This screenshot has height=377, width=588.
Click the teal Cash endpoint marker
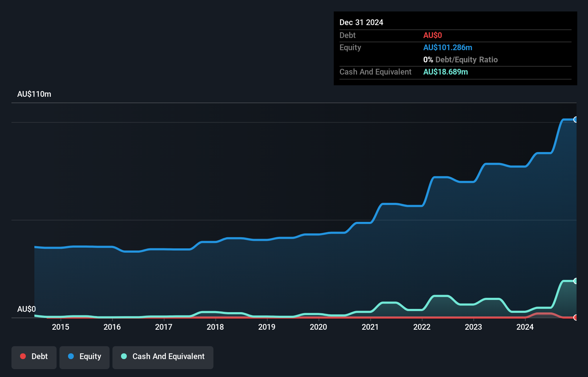pos(576,281)
